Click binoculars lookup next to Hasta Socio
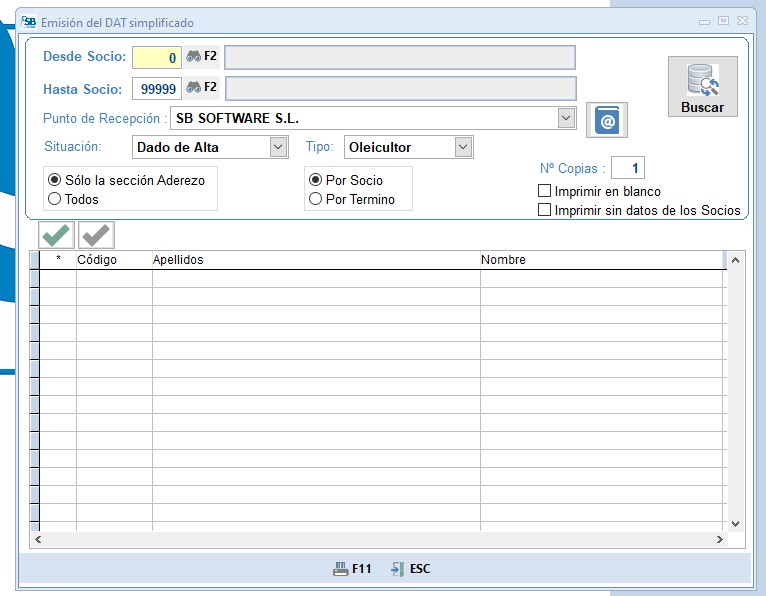 (x=194, y=88)
